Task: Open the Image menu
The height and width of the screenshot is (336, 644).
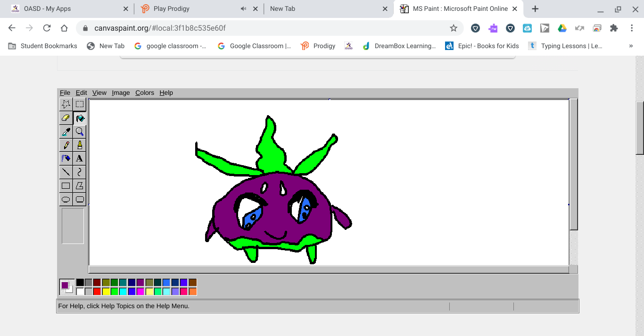Action: tap(121, 93)
